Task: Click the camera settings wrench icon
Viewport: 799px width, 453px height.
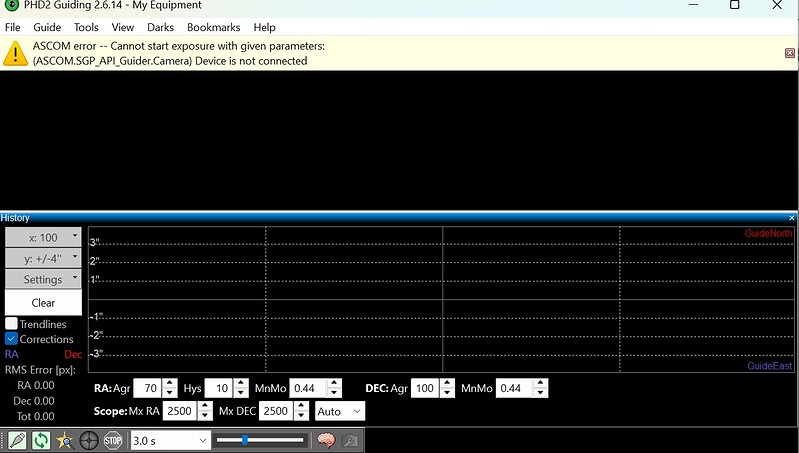Action: tap(350, 440)
